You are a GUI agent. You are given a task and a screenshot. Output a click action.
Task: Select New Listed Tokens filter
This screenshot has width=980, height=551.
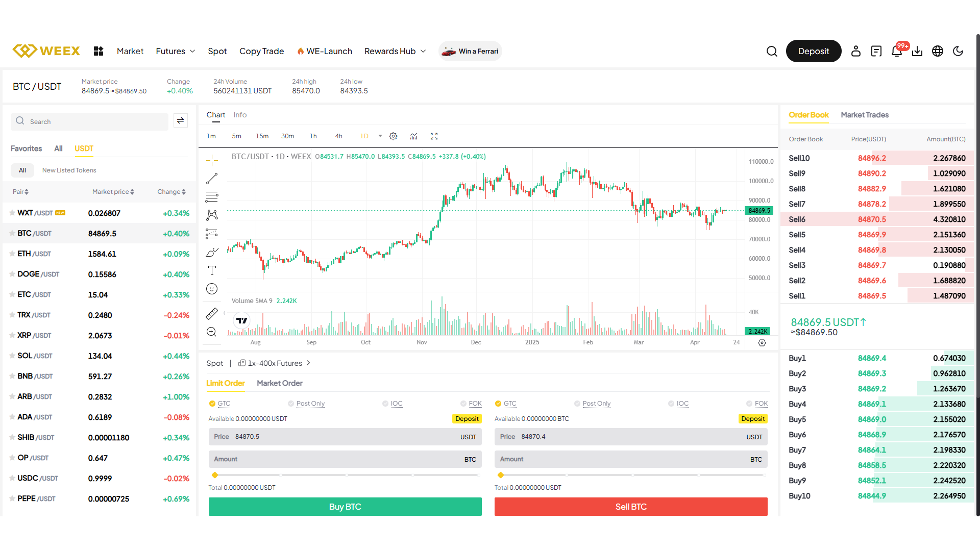click(x=69, y=170)
